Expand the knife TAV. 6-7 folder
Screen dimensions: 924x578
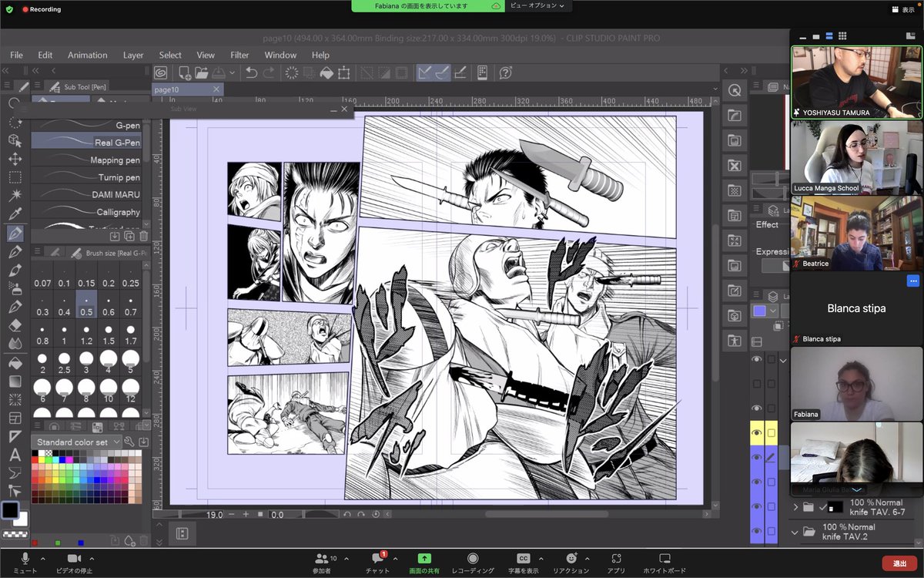[x=795, y=507]
